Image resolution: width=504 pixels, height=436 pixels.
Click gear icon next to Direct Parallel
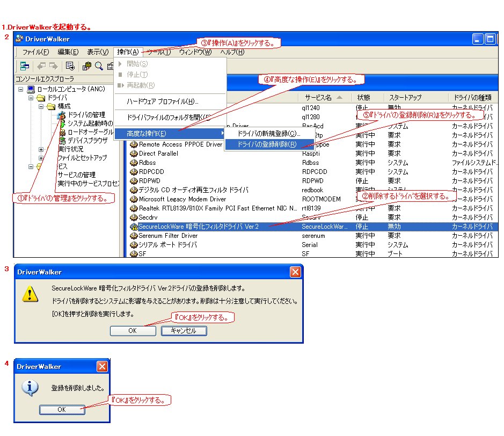coord(134,154)
